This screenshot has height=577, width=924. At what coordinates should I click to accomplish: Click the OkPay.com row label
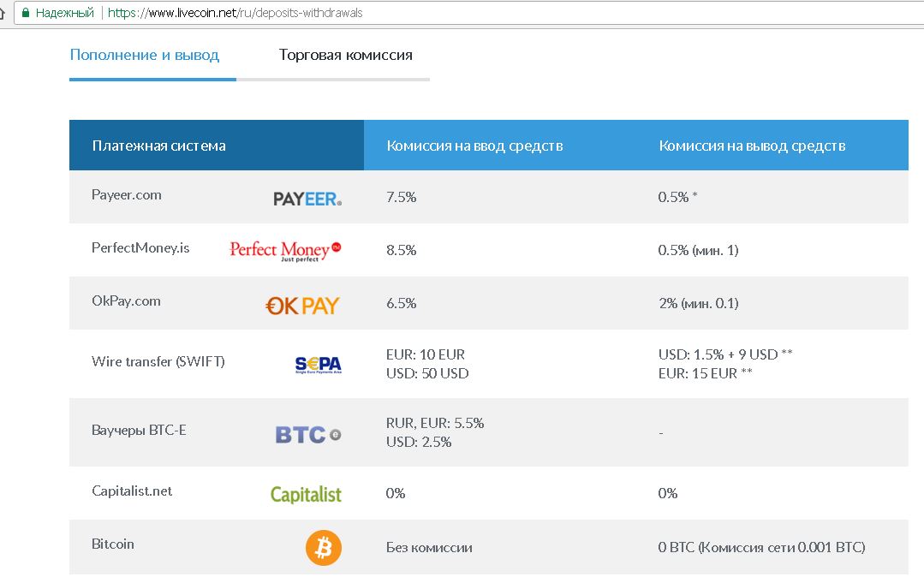coord(126,301)
